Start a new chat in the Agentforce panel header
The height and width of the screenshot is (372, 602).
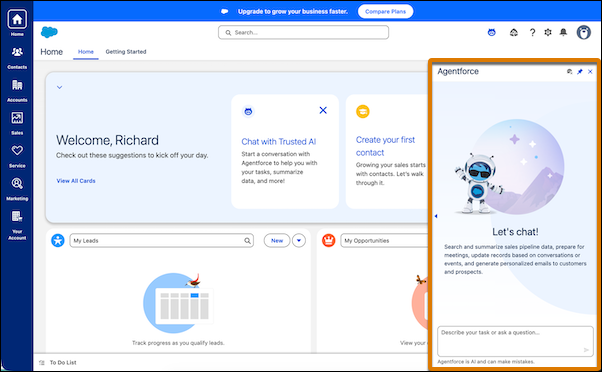tap(569, 71)
